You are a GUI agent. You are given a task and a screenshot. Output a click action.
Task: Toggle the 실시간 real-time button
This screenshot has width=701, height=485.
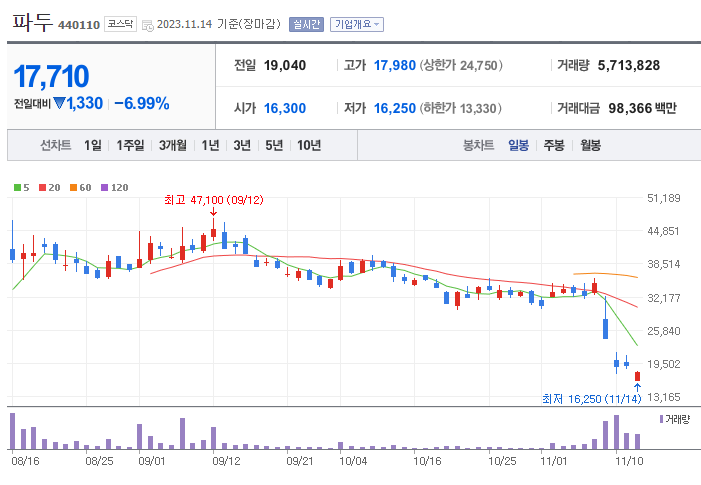306,24
